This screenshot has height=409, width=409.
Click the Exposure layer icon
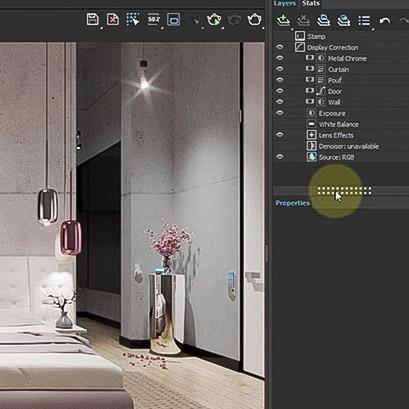tap(311, 113)
